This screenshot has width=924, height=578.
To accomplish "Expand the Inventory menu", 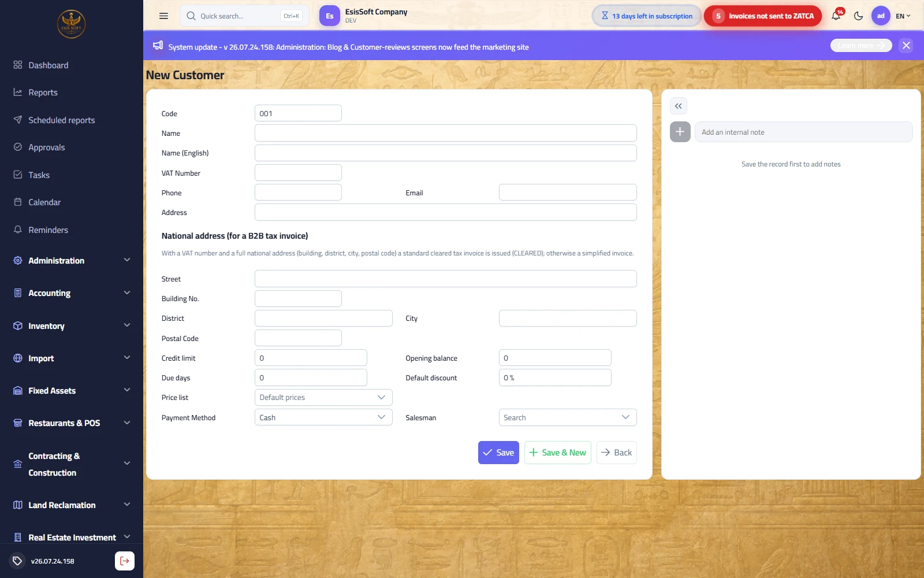I will coord(72,326).
